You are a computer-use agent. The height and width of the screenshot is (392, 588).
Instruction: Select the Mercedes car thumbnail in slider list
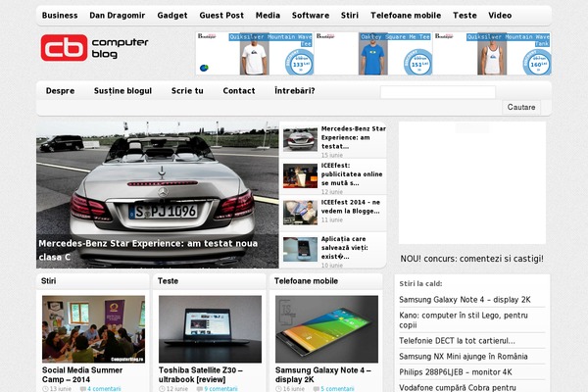(300, 139)
